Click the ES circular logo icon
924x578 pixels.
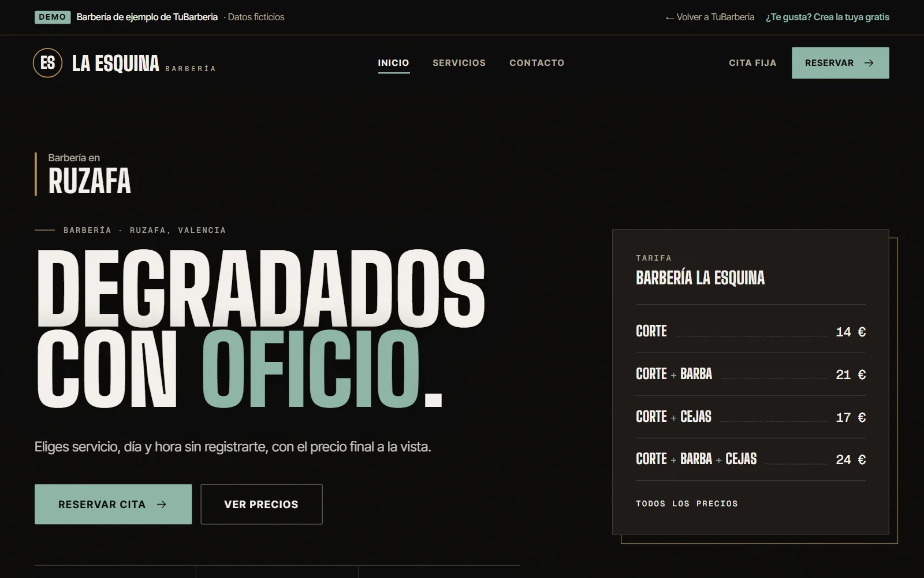pyautogui.click(x=47, y=62)
